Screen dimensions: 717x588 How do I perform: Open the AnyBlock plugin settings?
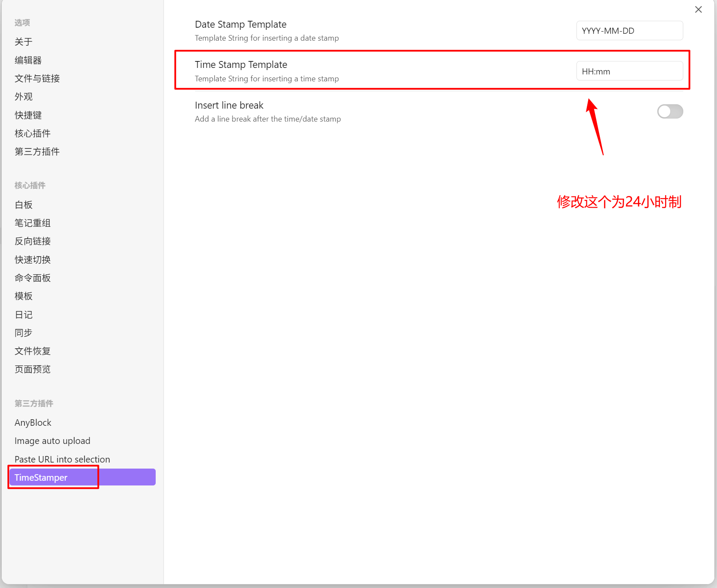coord(33,423)
